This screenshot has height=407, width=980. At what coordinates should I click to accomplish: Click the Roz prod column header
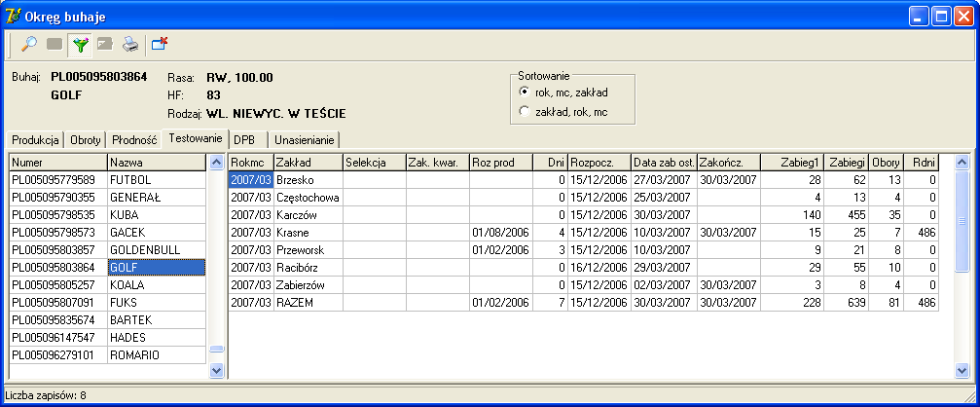(x=501, y=163)
